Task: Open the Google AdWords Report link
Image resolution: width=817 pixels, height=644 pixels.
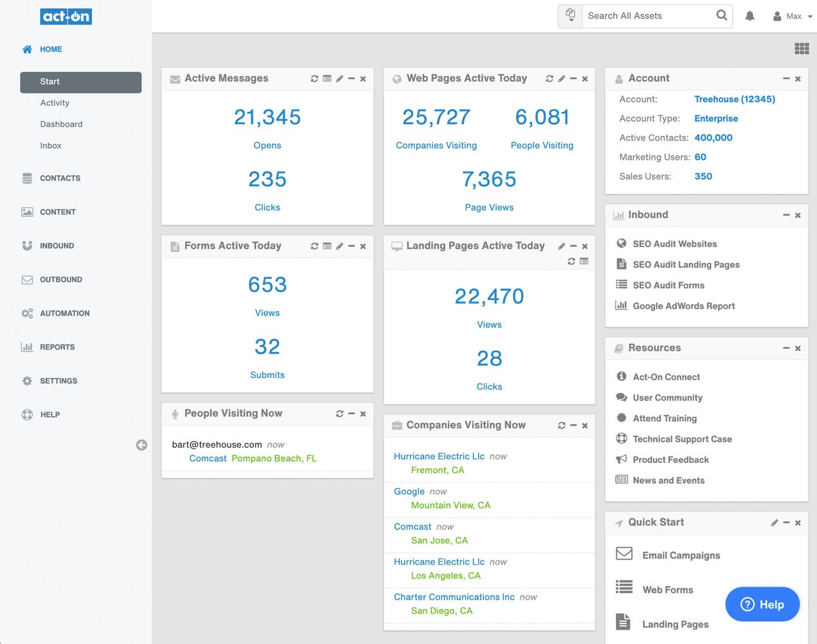Action: 683,306
